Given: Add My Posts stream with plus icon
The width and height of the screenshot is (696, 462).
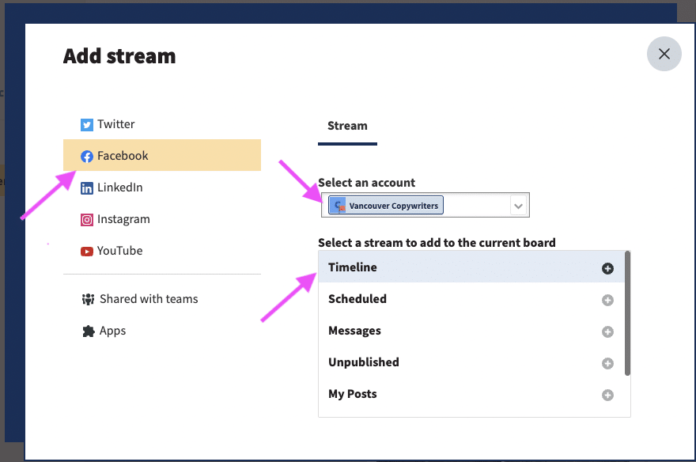Looking at the screenshot, I should (607, 395).
